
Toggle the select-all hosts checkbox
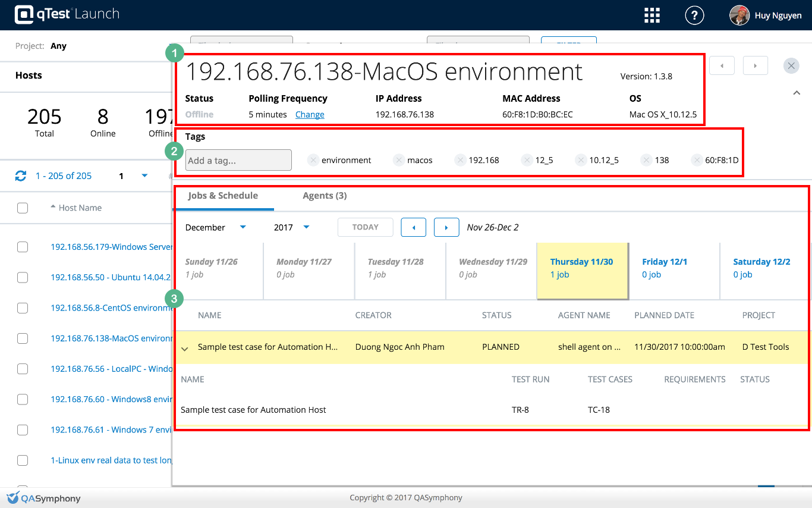[x=23, y=208]
